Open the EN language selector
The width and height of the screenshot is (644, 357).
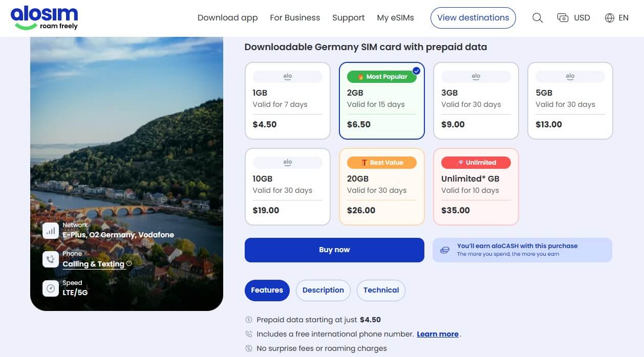click(x=623, y=18)
